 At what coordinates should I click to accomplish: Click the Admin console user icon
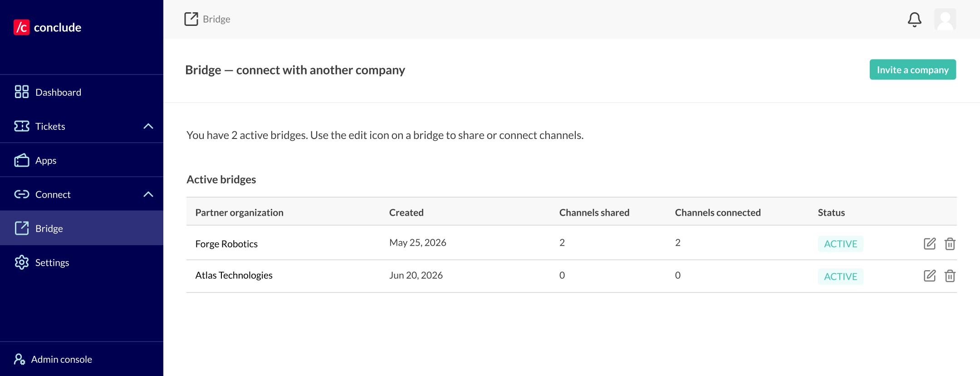point(19,359)
